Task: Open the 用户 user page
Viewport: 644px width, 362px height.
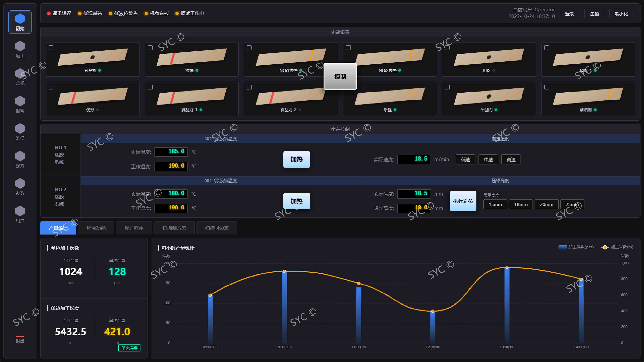Action: click(20, 214)
